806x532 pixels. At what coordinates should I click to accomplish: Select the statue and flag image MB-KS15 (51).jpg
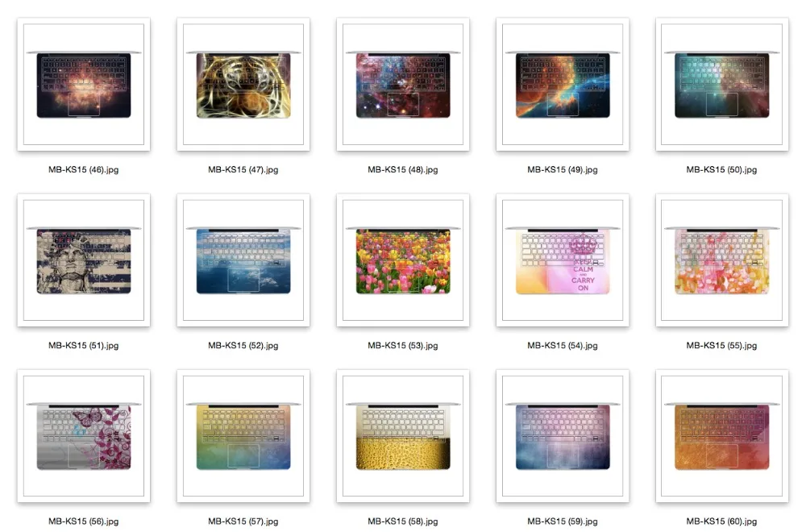pos(84,260)
